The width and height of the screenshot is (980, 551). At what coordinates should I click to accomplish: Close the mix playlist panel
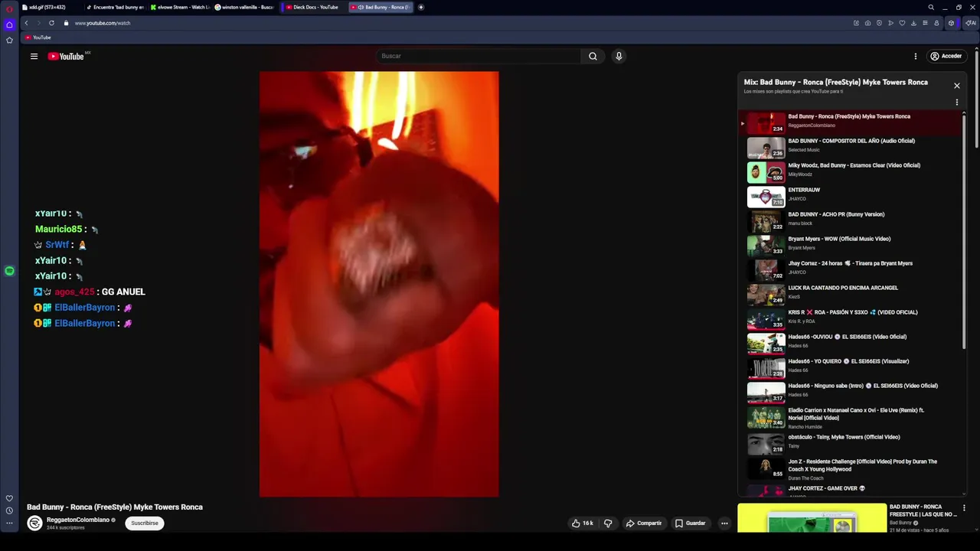pyautogui.click(x=956, y=86)
